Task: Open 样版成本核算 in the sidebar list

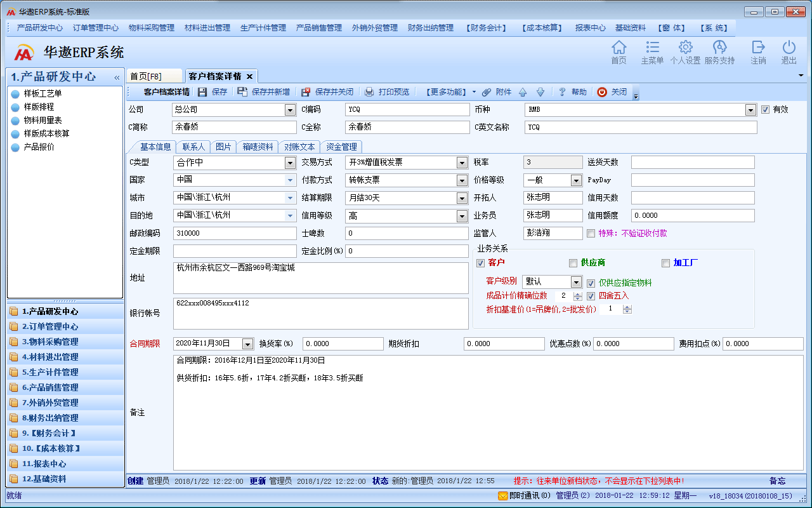Action: pos(46,133)
